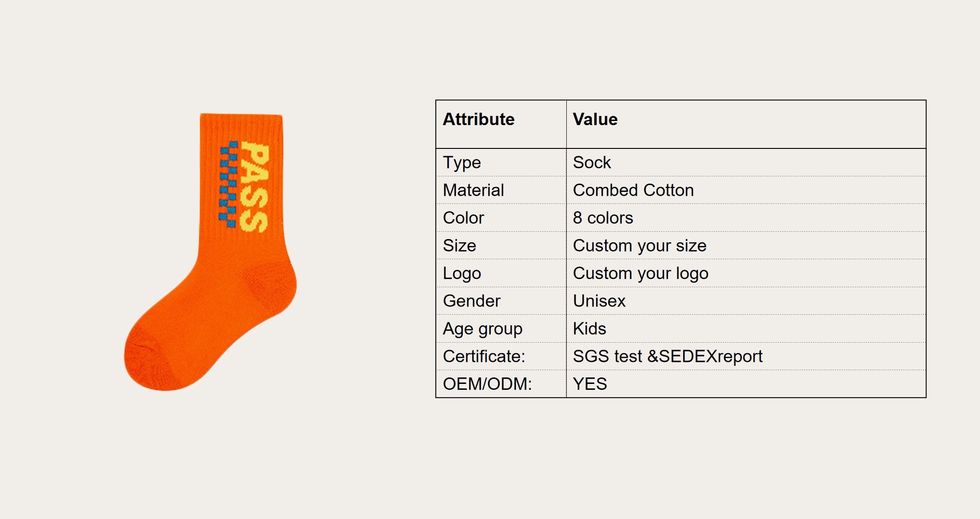This screenshot has width=980, height=519.
Task: Select the Attribute column header
Action: pyautogui.click(x=479, y=119)
